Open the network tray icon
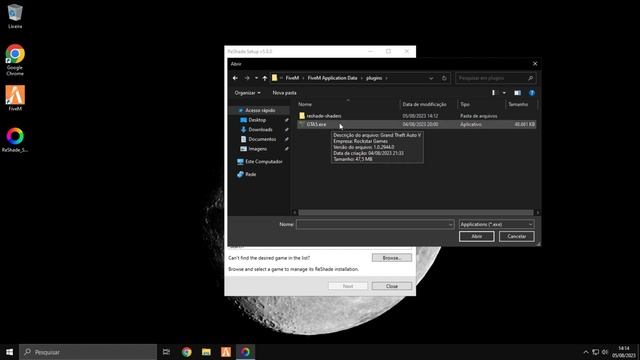This screenshot has width=640, height=360. tap(596, 352)
